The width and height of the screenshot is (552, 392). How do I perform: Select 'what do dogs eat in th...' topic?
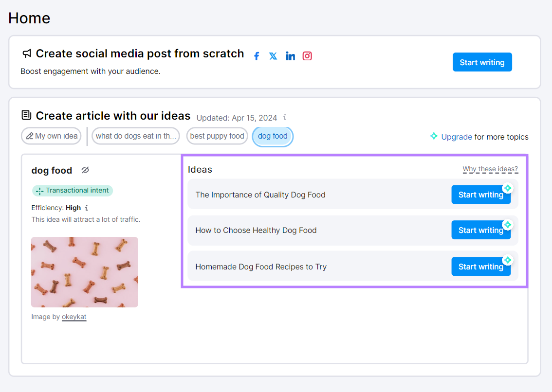coord(136,136)
